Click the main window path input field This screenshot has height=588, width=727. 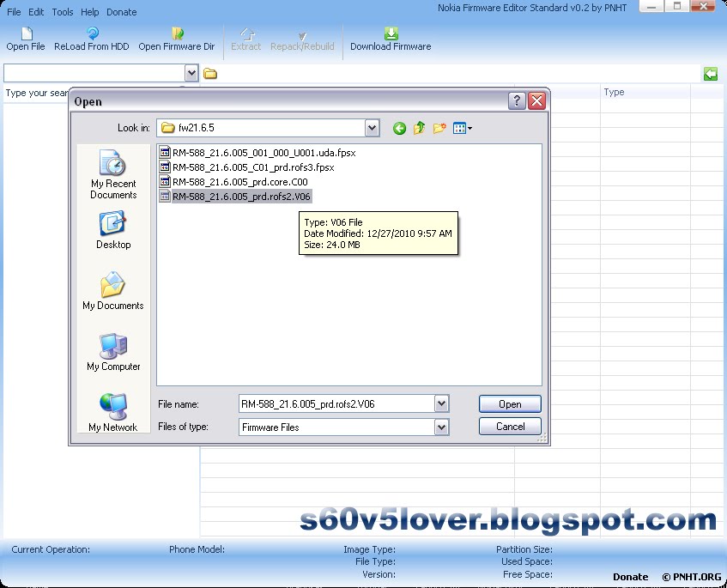coord(94,73)
